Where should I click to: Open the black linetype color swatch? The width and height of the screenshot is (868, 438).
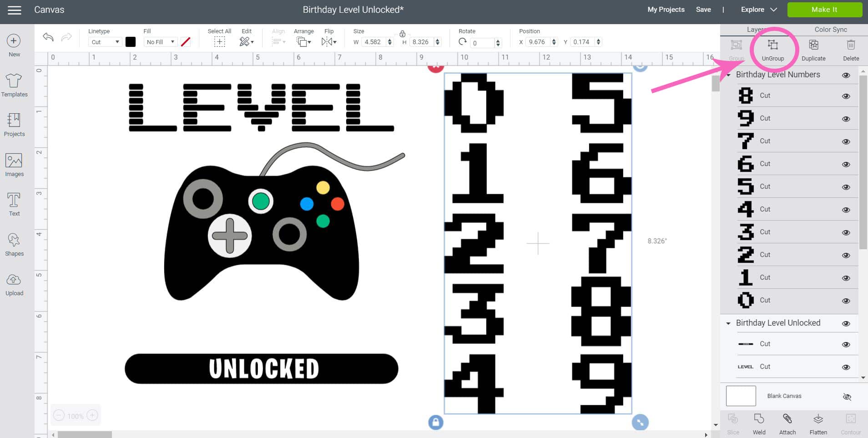pyautogui.click(x=131, y=42)
